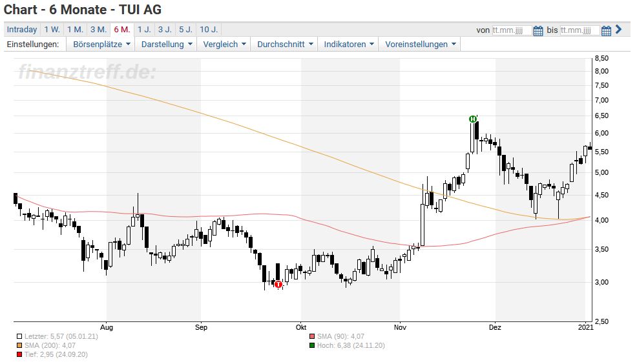Click the 6,00 price axis label

click(x=601, y=133)
